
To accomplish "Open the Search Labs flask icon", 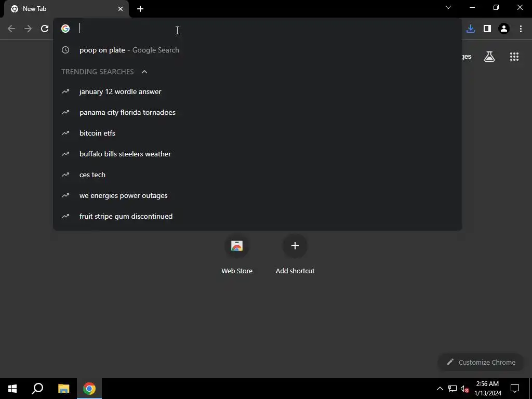I will coord(489,57).
